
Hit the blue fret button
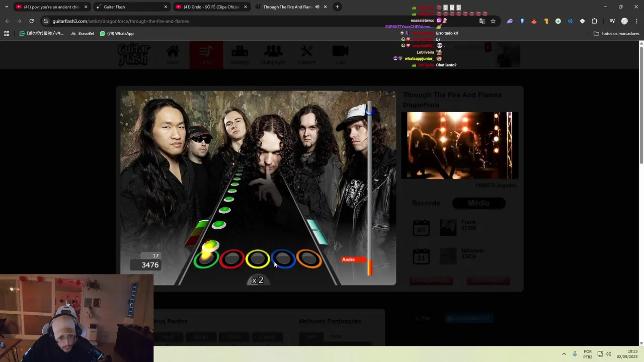click(283, 259)
